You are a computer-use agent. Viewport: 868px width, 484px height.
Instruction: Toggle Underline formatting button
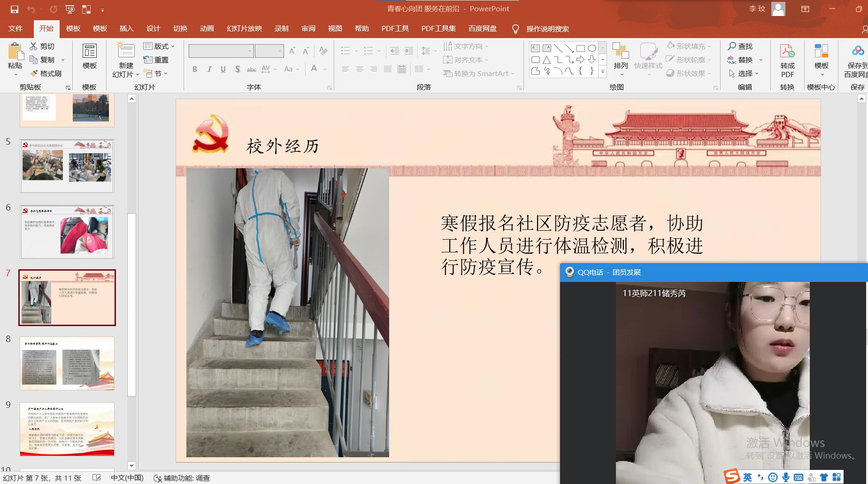tap(223, 69)
